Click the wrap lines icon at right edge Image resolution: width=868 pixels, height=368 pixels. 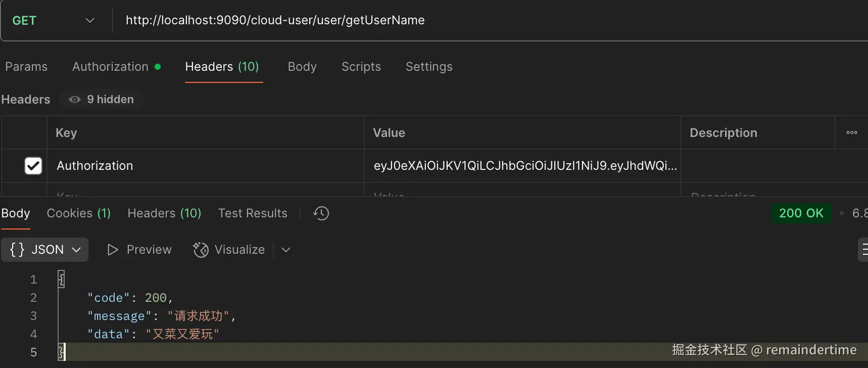point(863,250)
